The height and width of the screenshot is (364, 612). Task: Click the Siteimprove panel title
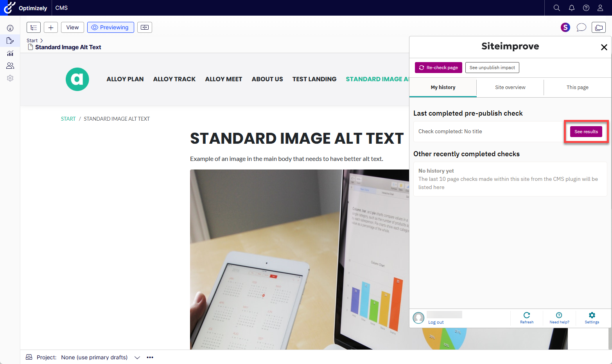coord(510,46)
